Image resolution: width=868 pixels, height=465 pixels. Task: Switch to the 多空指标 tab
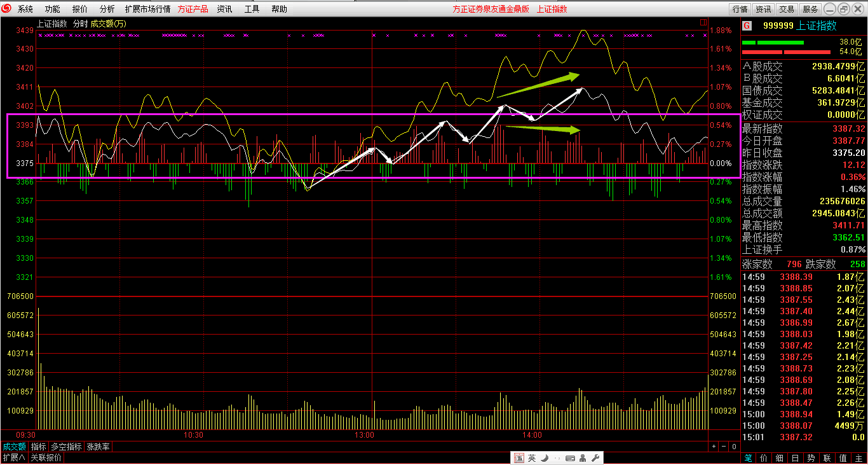pos(66,447)
